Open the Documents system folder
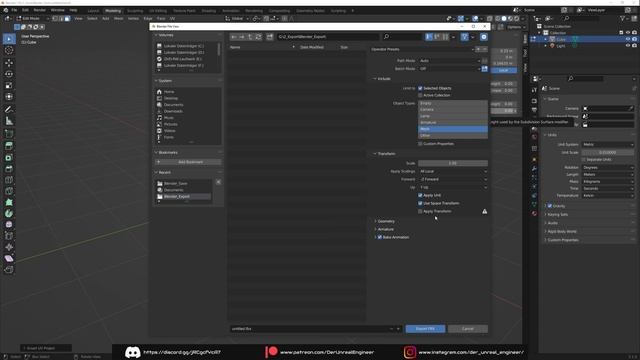Screen dimensions: 640x360 pos(173,105)
